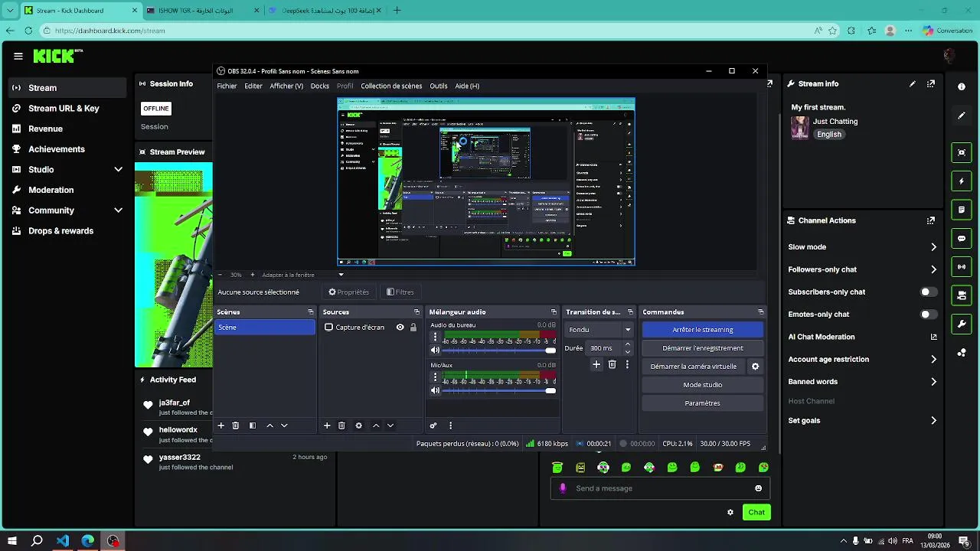Click the purple microphone icon in chat

click(563, 488)
